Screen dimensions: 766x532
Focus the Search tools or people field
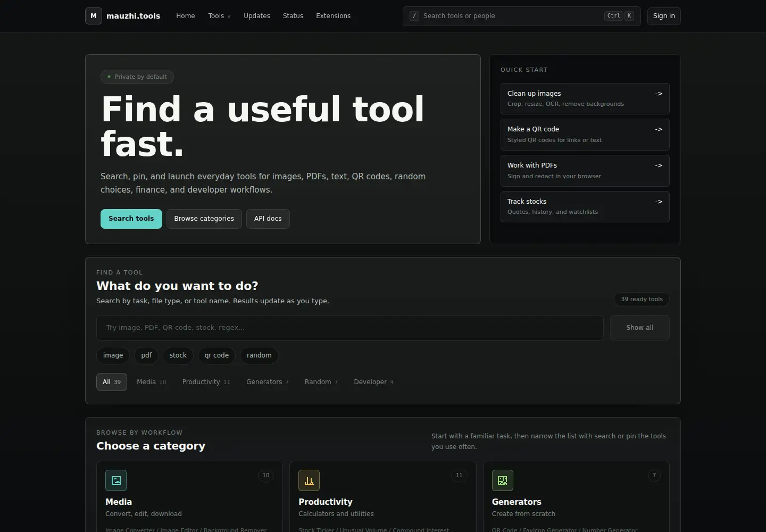point(522,16)
